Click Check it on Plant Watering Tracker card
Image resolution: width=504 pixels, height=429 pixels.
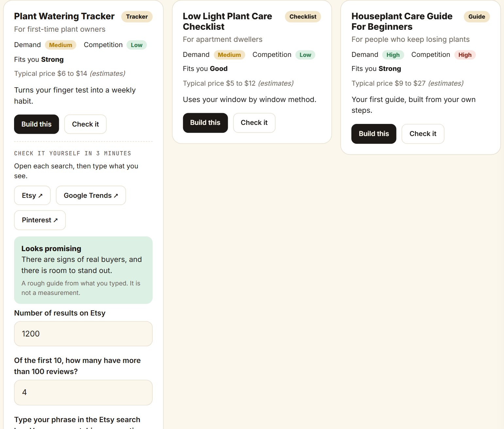(85, 124)
